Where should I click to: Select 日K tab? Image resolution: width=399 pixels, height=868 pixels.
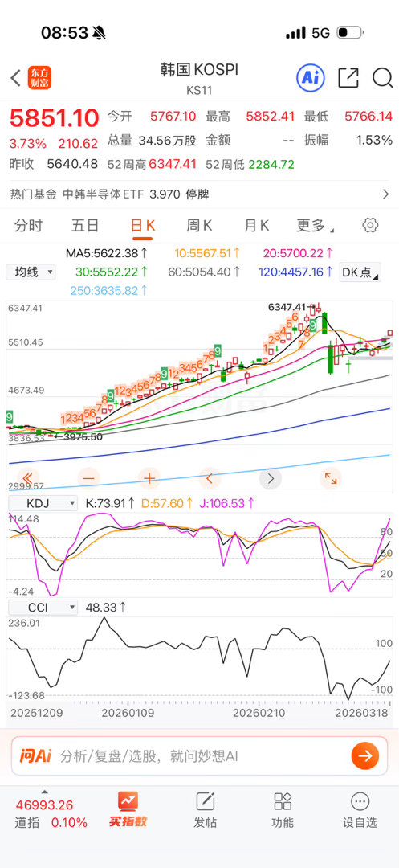tap(143, 225)
